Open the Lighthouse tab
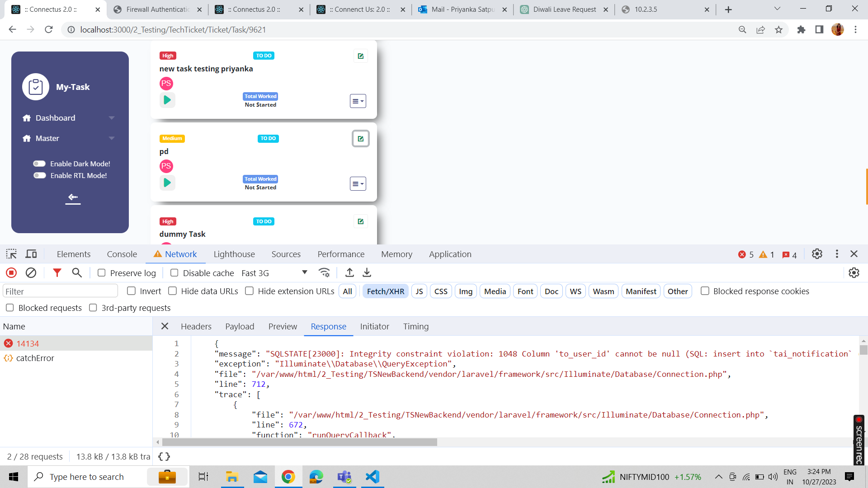The image size is (868, 488). (234, 254)
